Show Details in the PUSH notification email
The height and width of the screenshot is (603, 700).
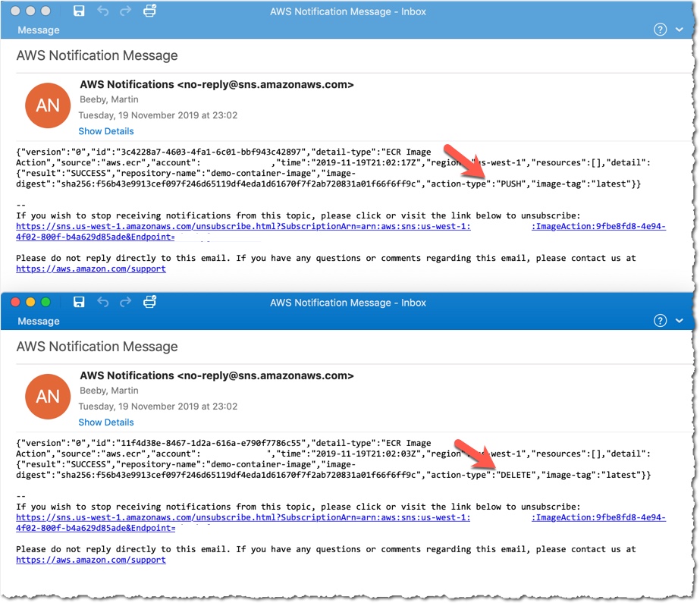(x=106, y=131)
